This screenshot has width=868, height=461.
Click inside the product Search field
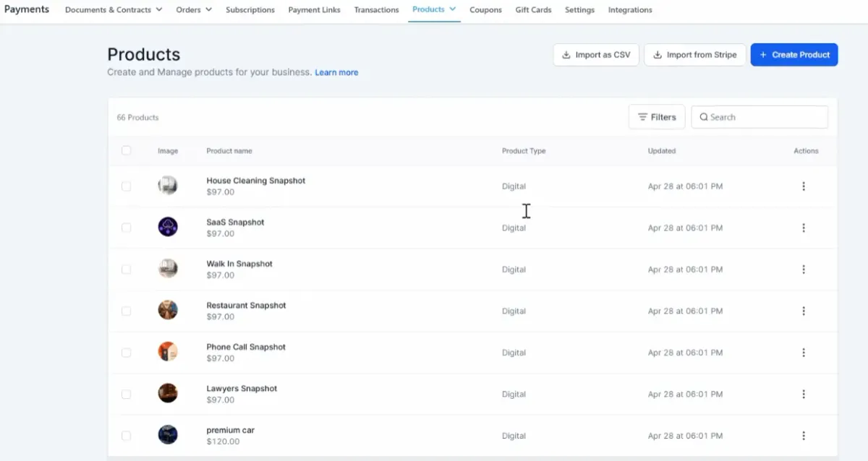click(759, 117)
